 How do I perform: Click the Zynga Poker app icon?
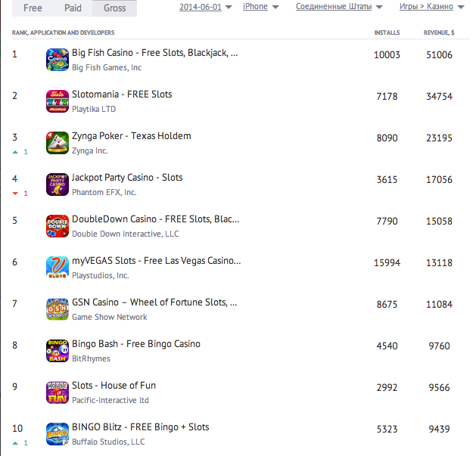[x=58, y=143]
